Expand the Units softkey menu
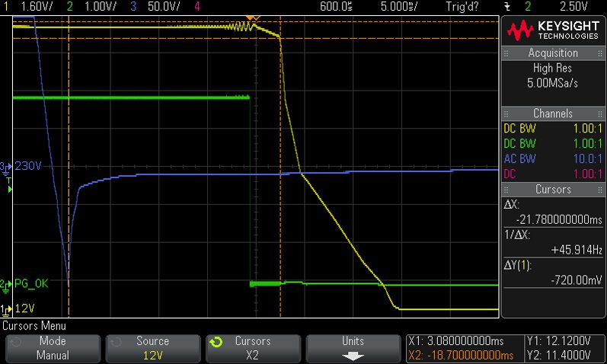The image size is (607, 364). (x=353, y=349)
